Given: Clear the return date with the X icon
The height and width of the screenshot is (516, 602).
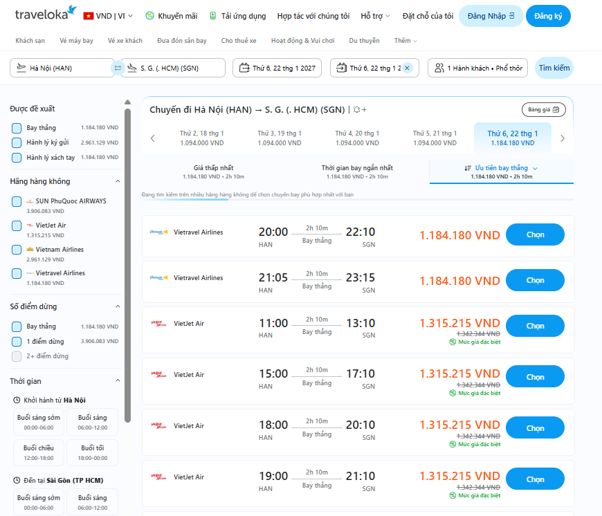Looking at the screenshot, I should [407, 68].
